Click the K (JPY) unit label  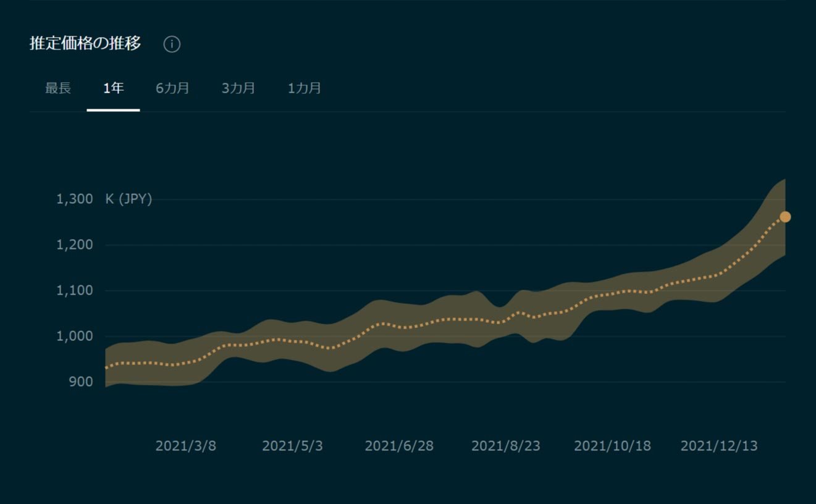coord(128,199)
